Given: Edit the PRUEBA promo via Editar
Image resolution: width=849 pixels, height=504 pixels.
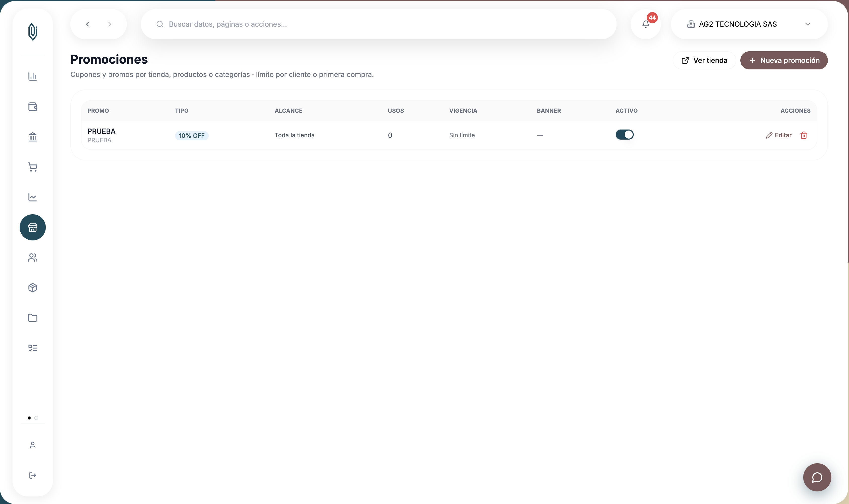Looking at the screenshot, I should coord(778,135).
